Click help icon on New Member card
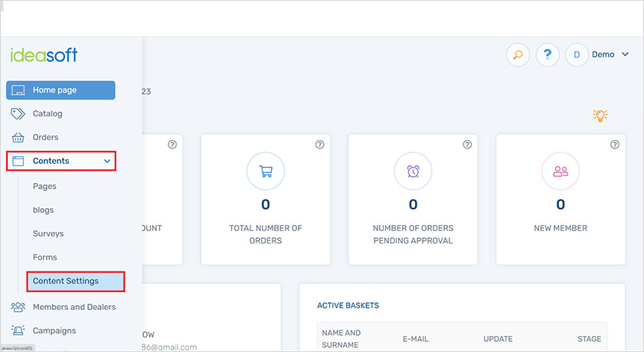This screenshot has width=644, height=352. [x=615, y=145]
